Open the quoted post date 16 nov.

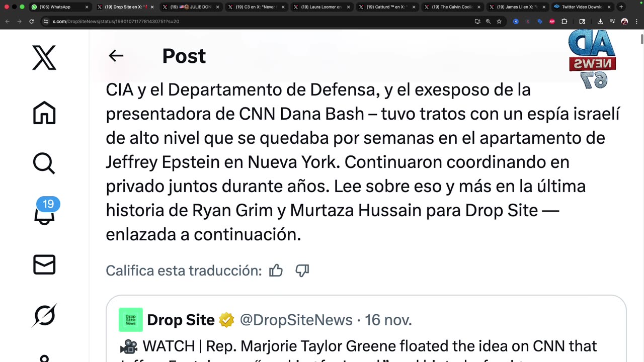[x=388, y=320]
